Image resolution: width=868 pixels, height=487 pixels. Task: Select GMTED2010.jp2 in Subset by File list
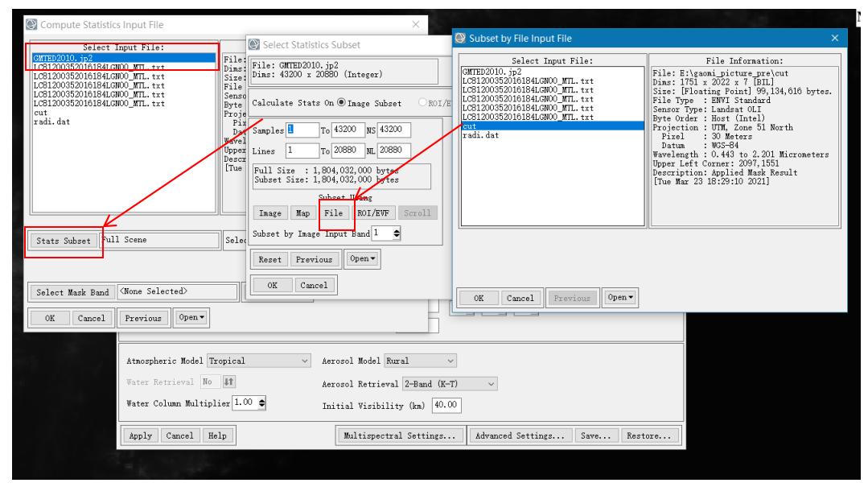point(553,72)
